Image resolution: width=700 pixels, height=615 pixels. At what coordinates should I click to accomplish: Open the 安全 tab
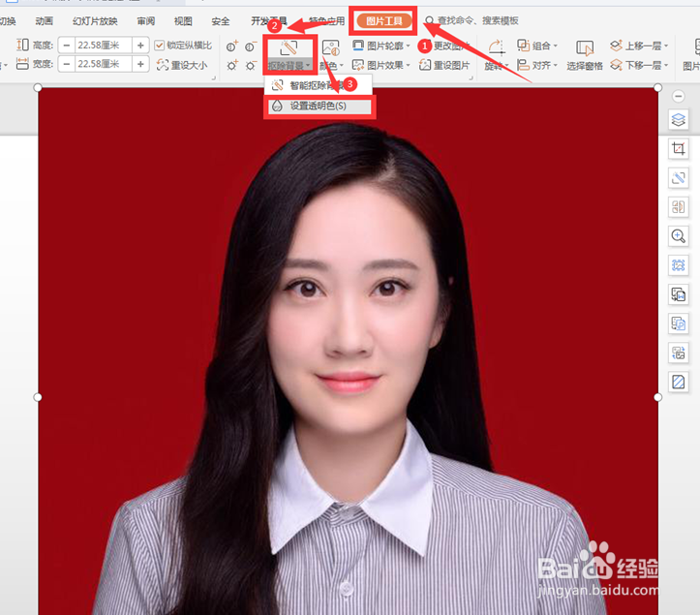click(220, 21)
